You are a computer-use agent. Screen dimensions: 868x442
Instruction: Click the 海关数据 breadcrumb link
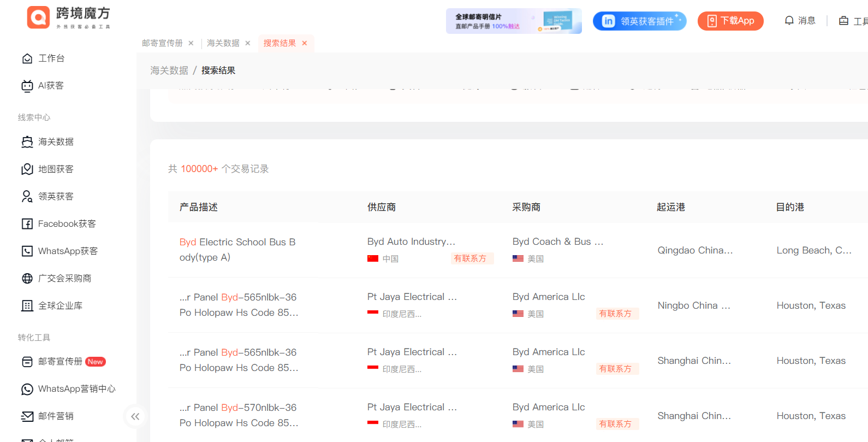click(169, 70)
